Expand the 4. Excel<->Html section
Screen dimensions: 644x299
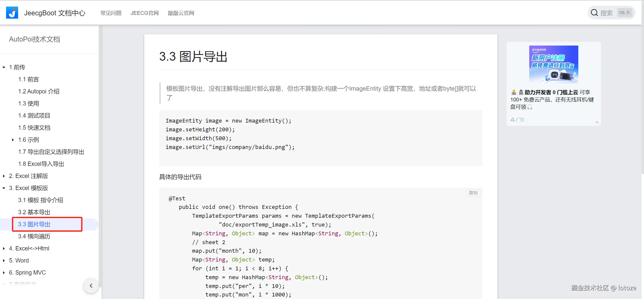click(x=4, y=248)
